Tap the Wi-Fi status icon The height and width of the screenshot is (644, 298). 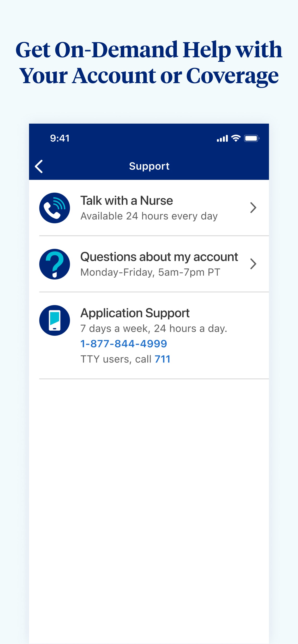(236, 138)
